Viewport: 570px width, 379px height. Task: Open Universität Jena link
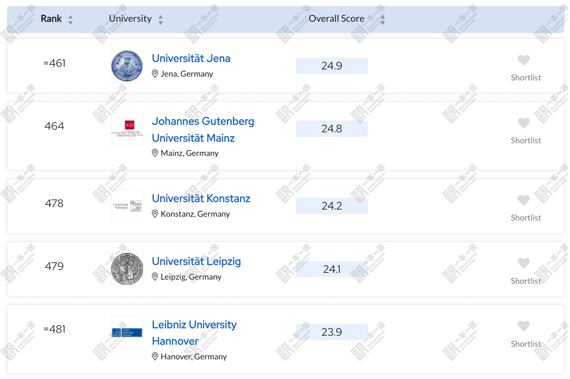pyautogui.click(x=191, y=58)
